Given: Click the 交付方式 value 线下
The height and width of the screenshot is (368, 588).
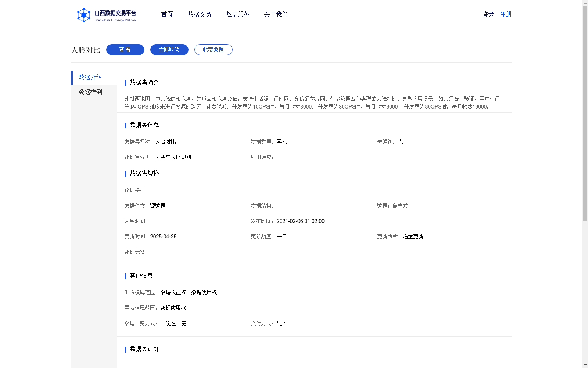Looking at the screenshot, I should [282, 323].
